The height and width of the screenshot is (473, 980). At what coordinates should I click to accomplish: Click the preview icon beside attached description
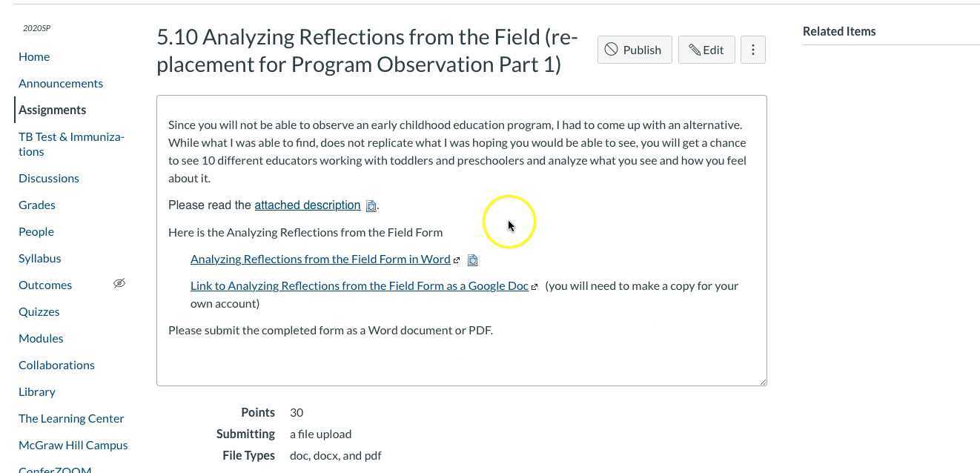(x=371, y=206)
